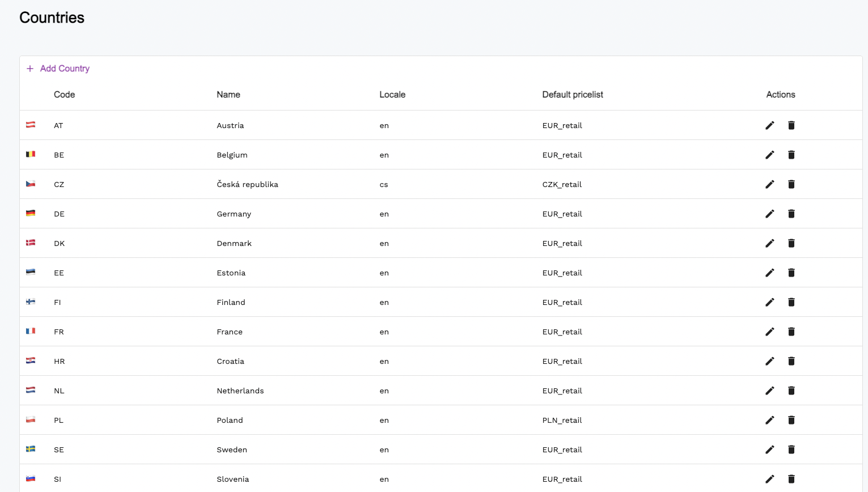868x492 pixels.
Task: Delete the Sweden country entry
Action: point(791,449)
